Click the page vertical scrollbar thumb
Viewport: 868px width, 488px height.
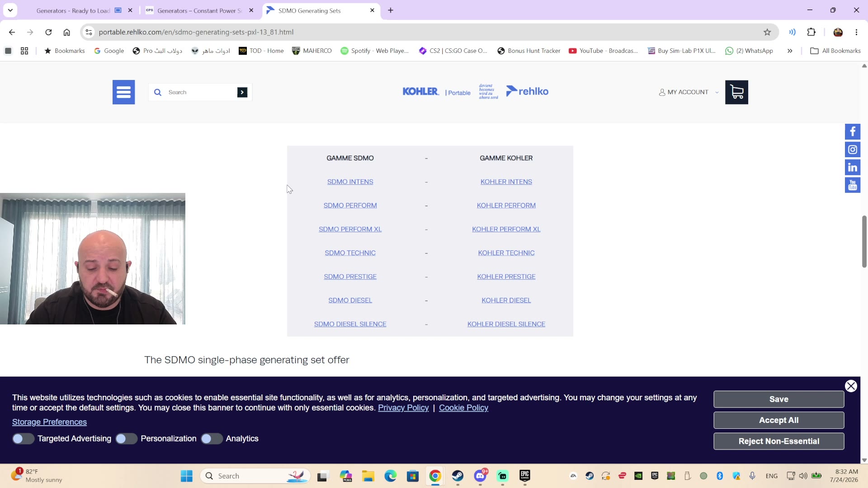[x=864, y=242]
